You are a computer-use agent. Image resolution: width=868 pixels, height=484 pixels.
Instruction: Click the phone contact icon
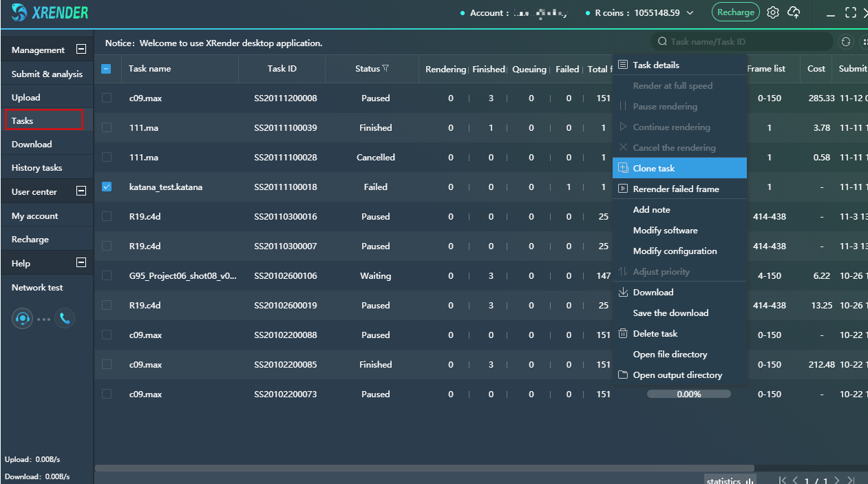(x=65, y=318)
